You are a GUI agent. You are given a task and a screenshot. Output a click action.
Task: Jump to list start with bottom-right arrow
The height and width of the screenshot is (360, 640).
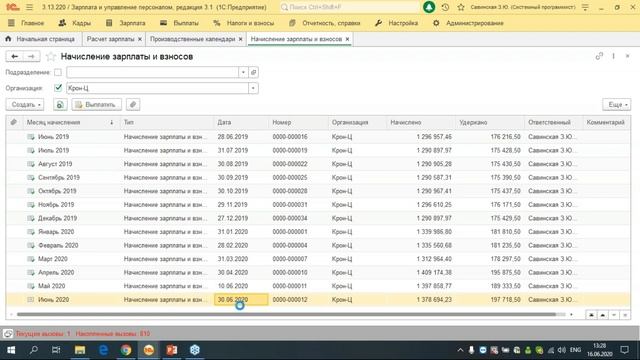pos(591,315)
